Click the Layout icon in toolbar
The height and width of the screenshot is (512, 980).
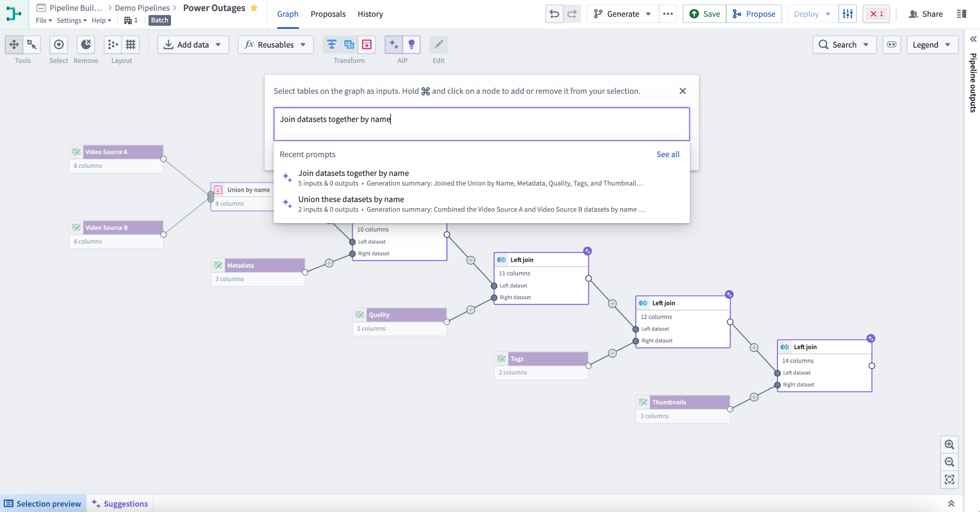[112, 44]
